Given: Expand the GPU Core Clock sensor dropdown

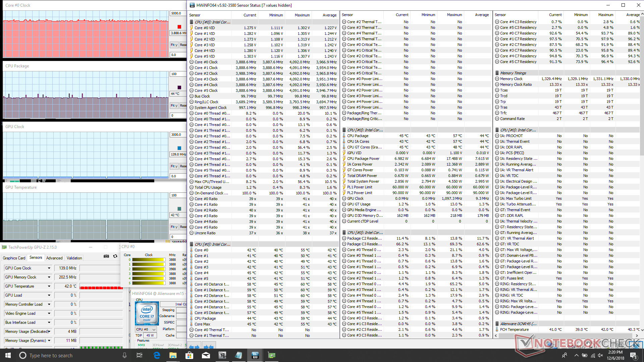Looking at the screenshot, I should click(x=49, y=268).
